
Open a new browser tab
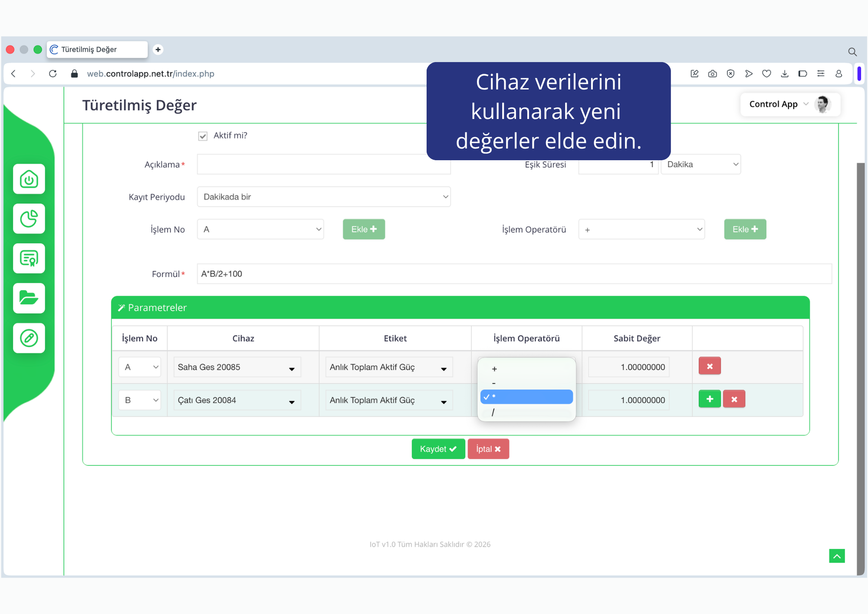click(x=158, y=50)
